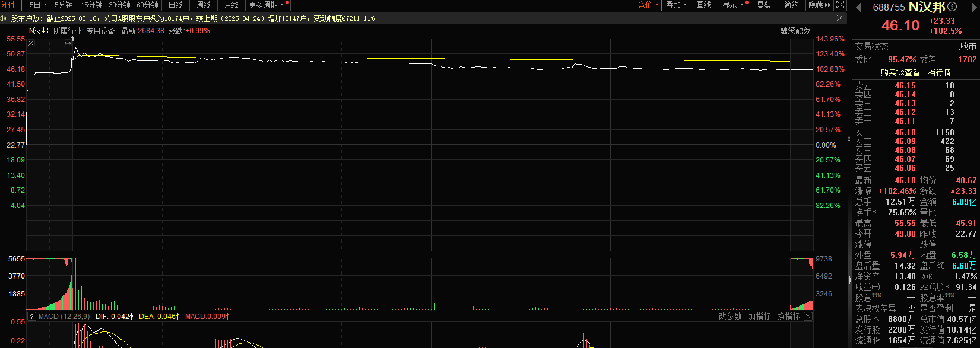The height and width of the screenshot is (348, 980).
Task: Switch to the 日线 daily chart tab
Action: tap(175, 5)
